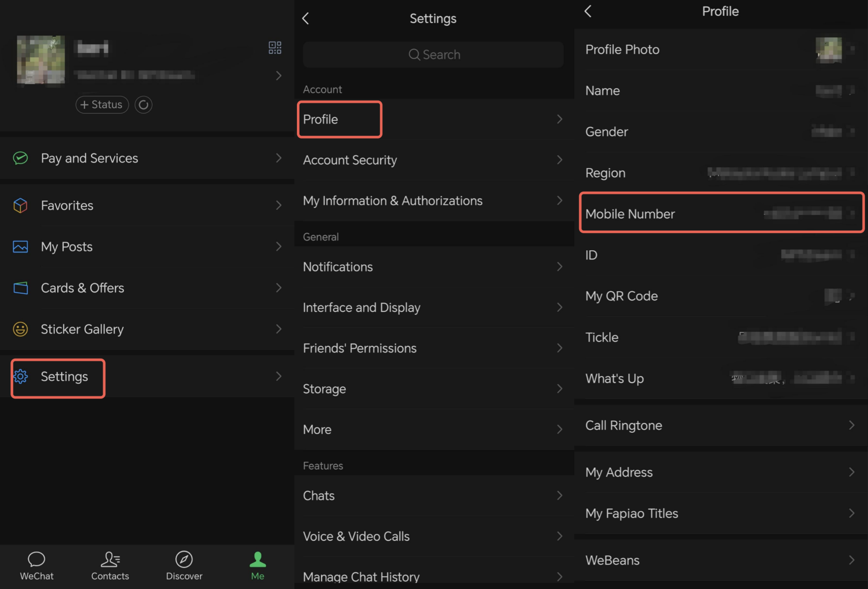Open Profile under Account settings

pos(434,120)
